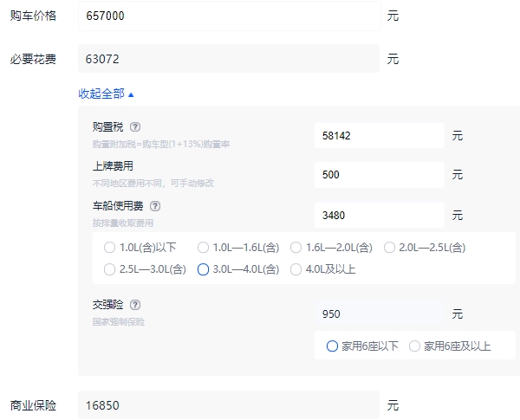Click the 商业保险 field showing 16850
This screenshot has height=420, width=520.
[229, 405]
